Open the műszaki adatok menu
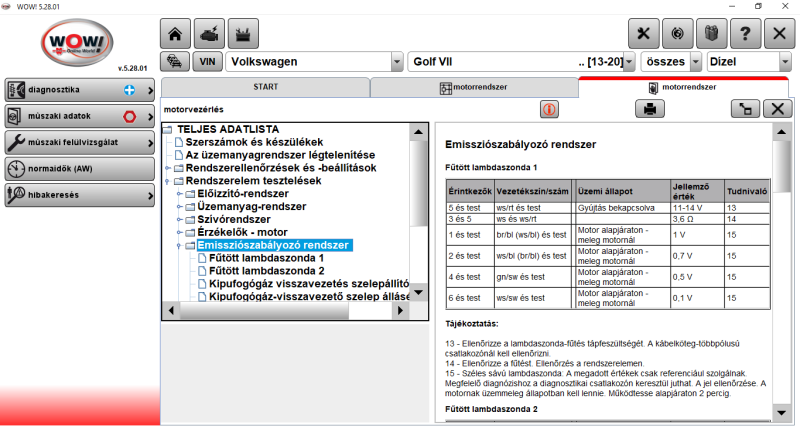This screenshot has height=426, width=800. [80, 116]
